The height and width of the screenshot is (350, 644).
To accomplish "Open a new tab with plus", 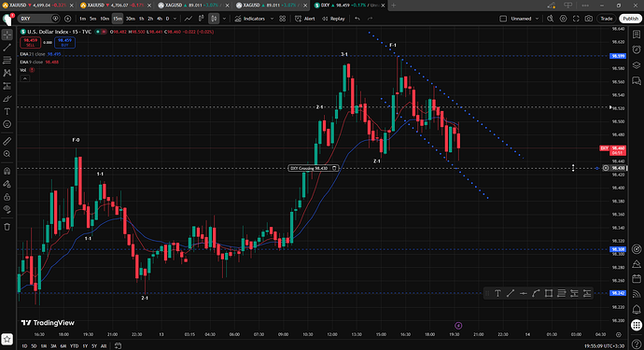I will click(x=394, y=6).
